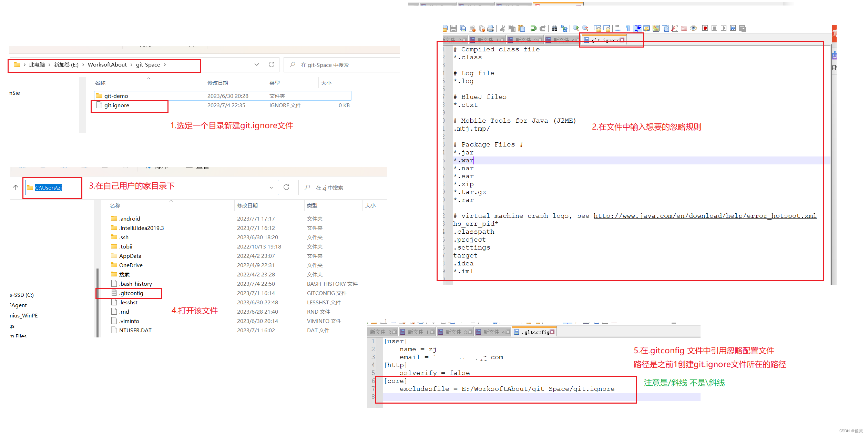Toggle Show All Characters pilcrow icon
868x436 pixels.
(628, 28)
